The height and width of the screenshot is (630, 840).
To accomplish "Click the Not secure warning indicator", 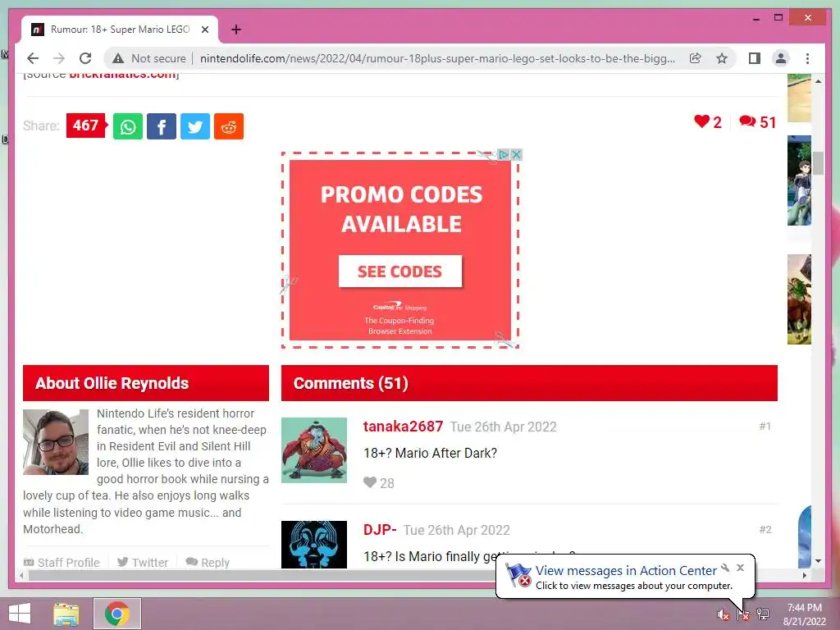I will 149,58.
